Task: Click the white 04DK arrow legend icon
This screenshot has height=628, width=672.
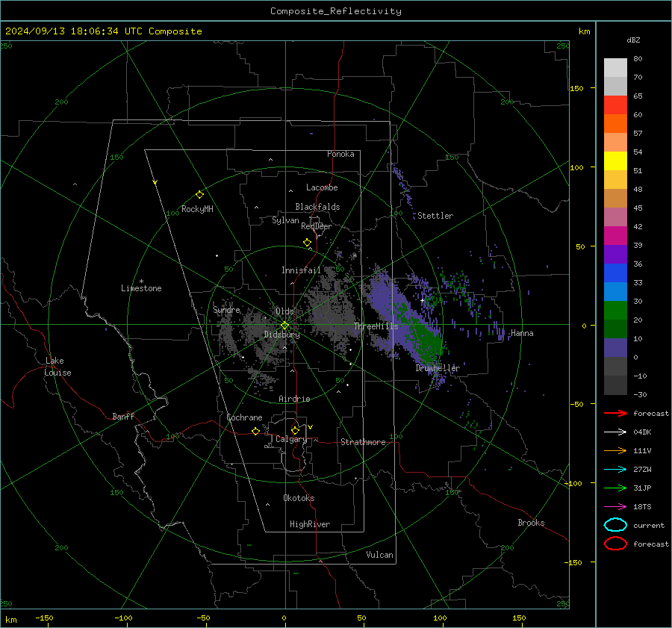Action: [x=615, y=432]
